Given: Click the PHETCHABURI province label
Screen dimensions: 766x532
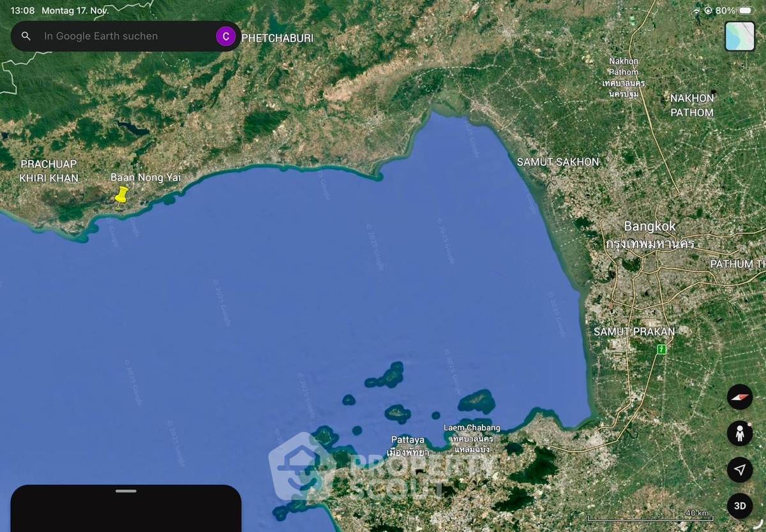Looking at the screenshot, I should (277, 38).
